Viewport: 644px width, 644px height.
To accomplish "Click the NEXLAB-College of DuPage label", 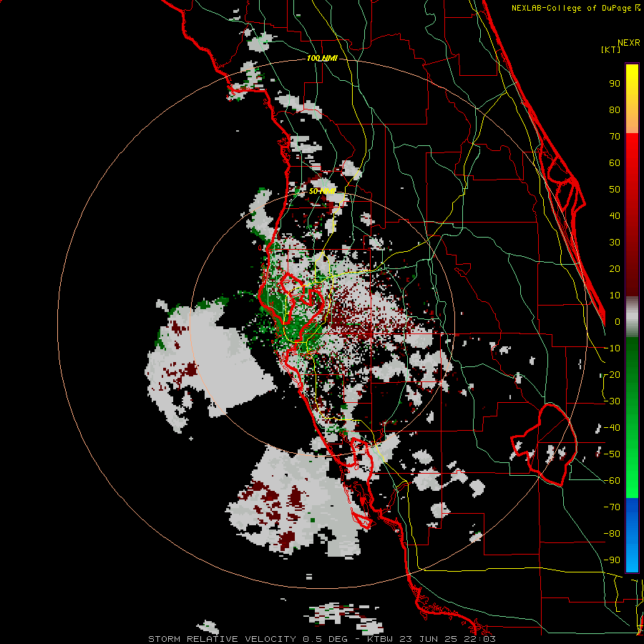I will pos(575,8).
